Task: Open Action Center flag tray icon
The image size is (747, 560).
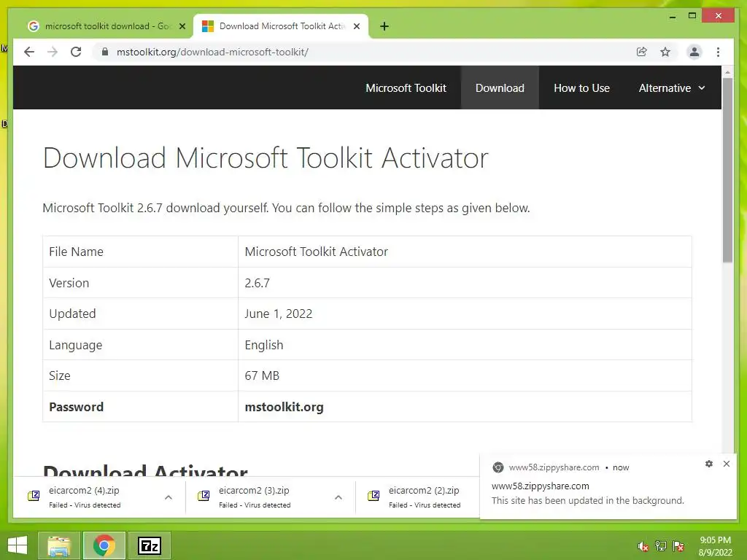Action: (678, 546)
